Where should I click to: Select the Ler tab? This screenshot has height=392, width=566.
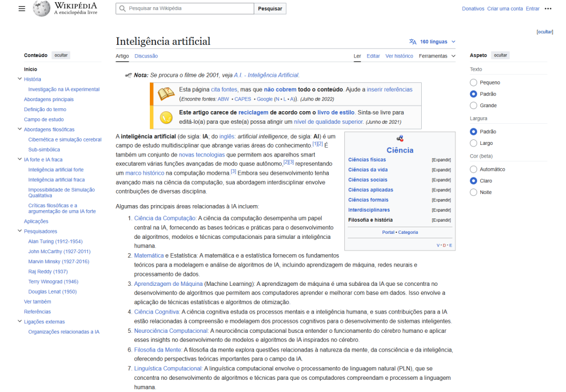coord(358,56)
